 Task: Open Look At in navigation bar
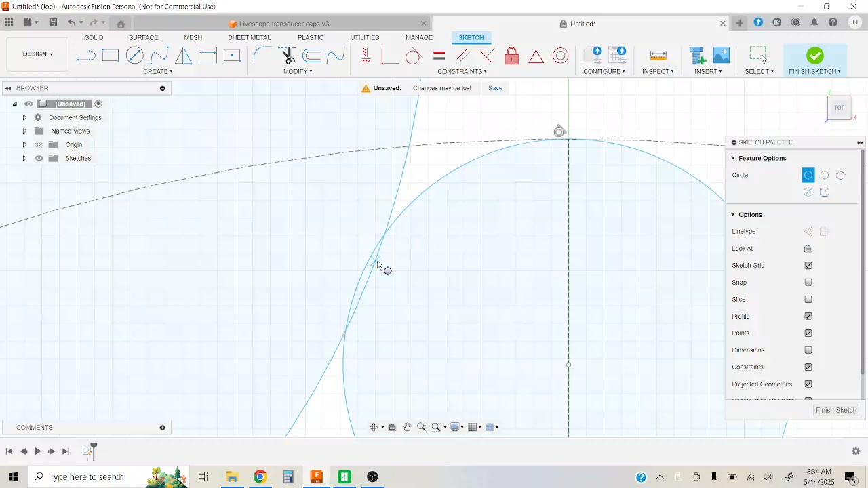click(x=392, y=427)
